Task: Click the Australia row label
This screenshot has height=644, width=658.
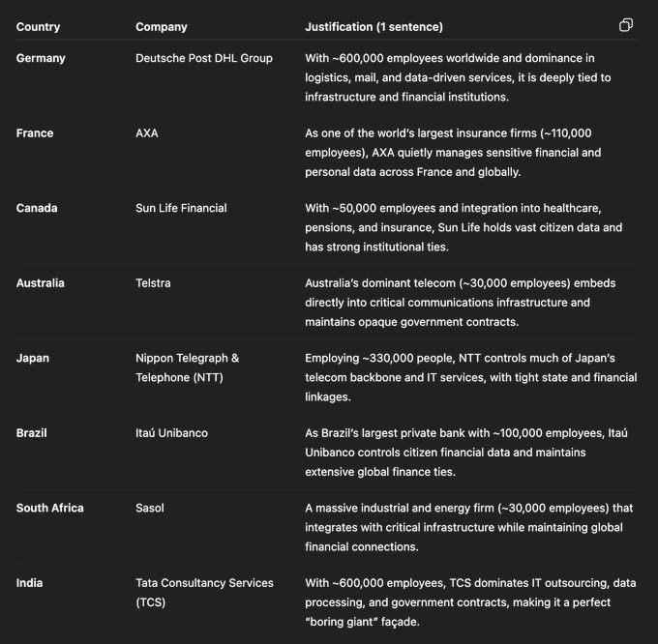Action: pyautogui.click(x=41, y=283)
